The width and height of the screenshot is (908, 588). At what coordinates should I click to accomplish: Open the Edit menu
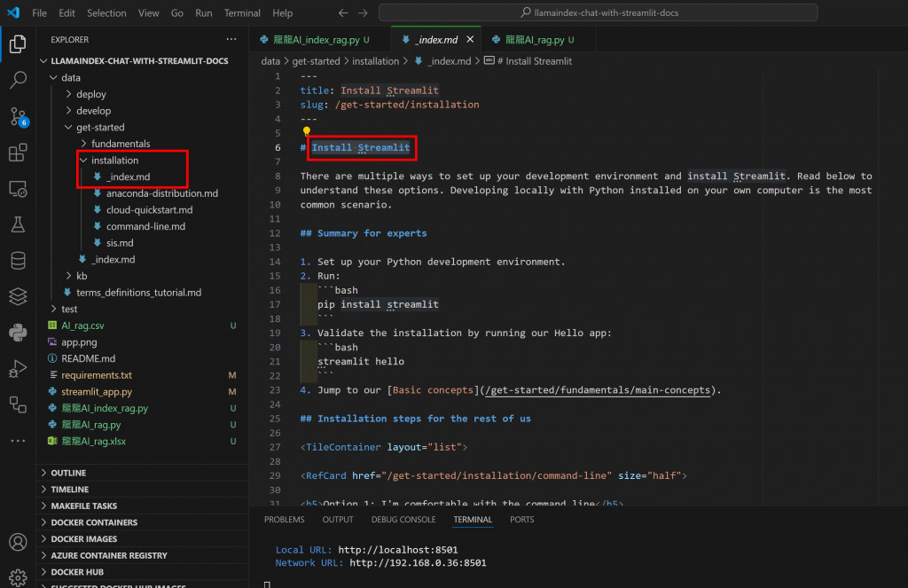67,12
